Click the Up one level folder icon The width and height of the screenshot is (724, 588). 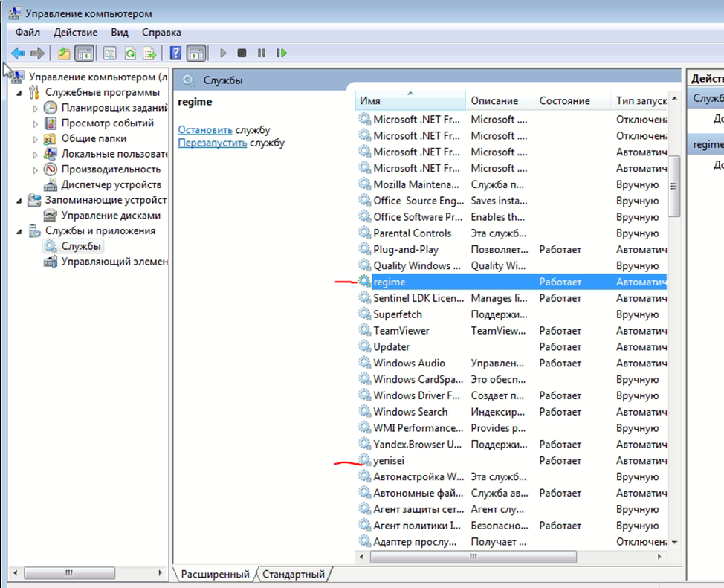point(64,53)
